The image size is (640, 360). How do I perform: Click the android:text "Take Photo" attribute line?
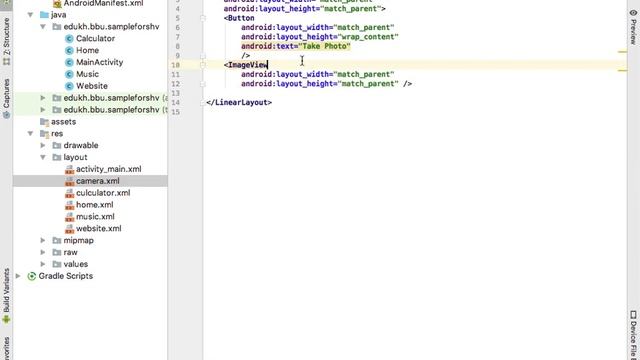tap(296, 46)
